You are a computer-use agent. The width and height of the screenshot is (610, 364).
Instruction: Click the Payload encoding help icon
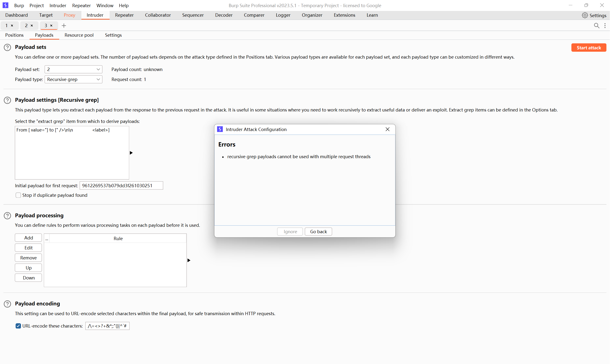point(7,304)
